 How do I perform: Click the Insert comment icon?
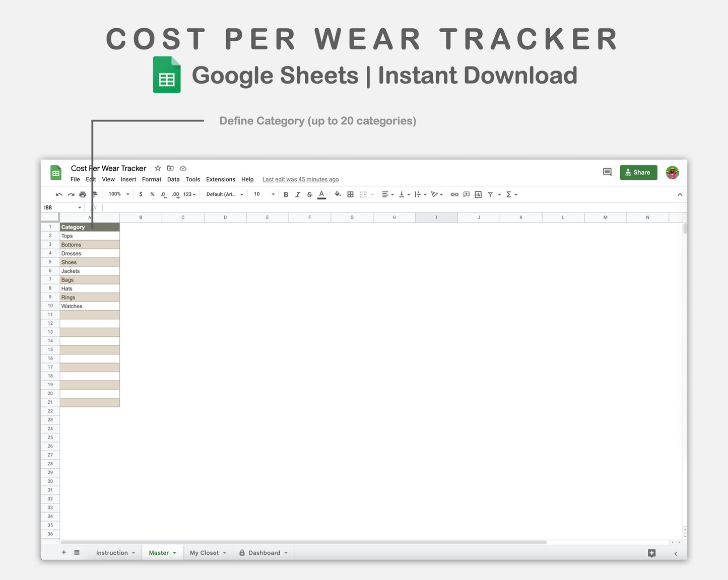tap(466, 194)
